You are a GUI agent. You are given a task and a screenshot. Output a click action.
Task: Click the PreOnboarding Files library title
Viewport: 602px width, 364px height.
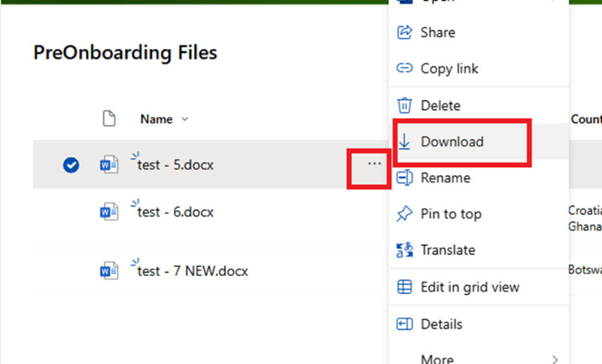tap(125, 53)
